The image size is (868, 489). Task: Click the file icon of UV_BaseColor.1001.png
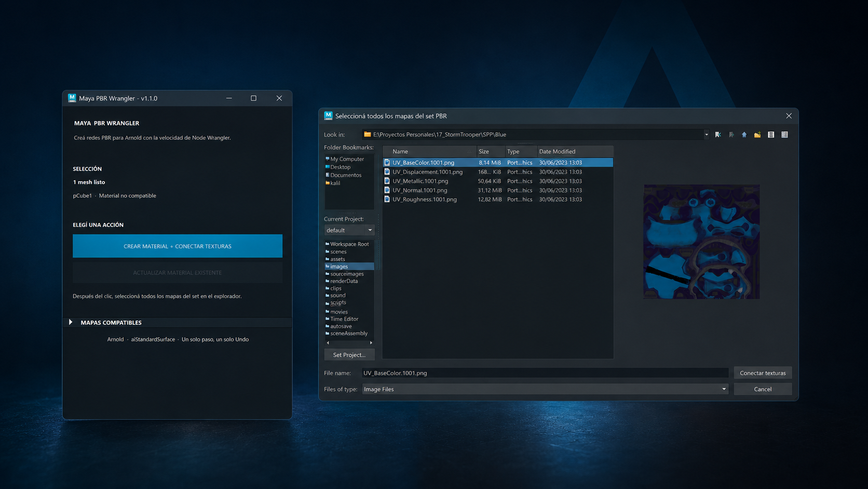[x=387, y=163]
